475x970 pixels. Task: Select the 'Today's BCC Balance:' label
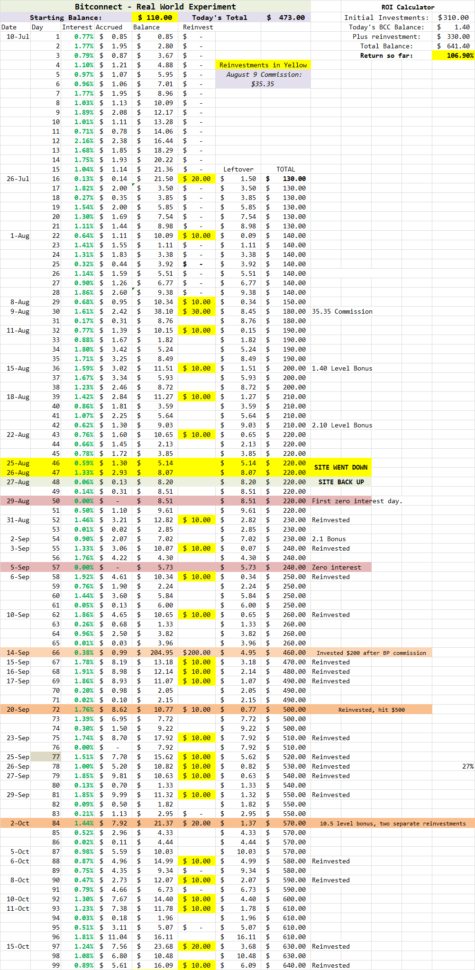pyautogui.click(x=388, y=27)
